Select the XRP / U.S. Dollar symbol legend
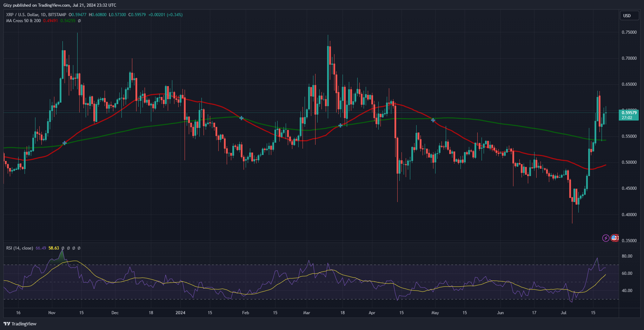Screen dimensions: 644x330 tap(36, 15)
